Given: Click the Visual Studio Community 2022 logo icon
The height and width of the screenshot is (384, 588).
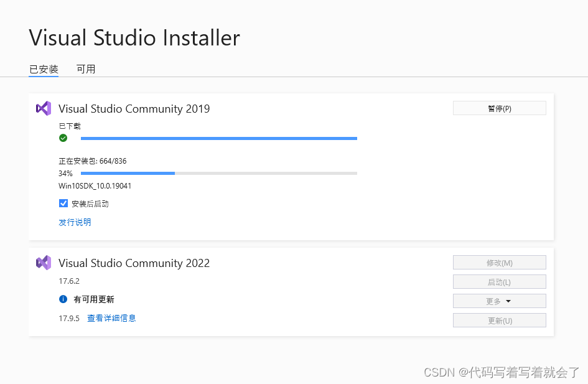Looking at the screenshot, I should tap(44, 263).
